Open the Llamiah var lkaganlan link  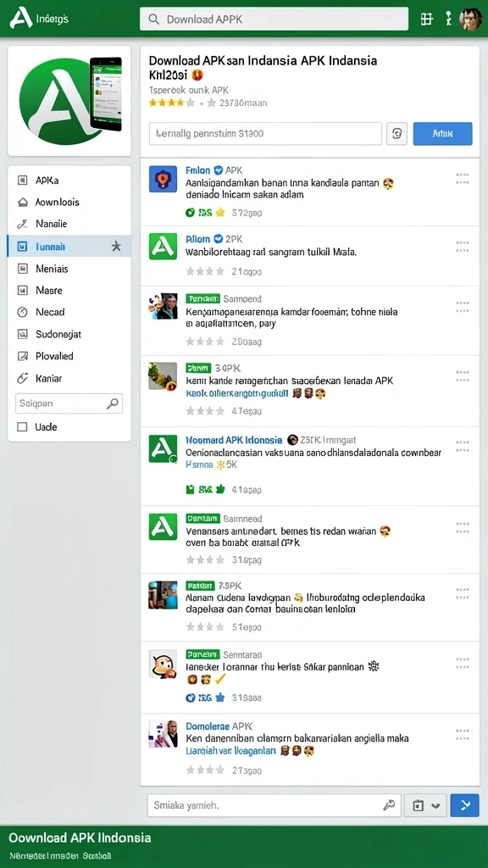click(230, 751)
